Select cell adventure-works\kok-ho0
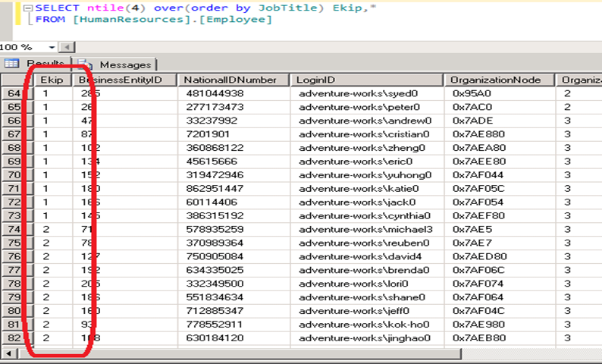The image size is (602, 364). [367, 325]
